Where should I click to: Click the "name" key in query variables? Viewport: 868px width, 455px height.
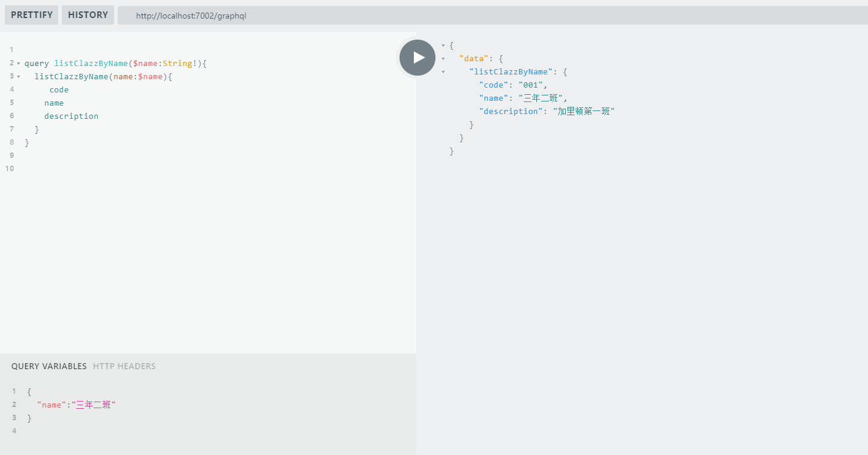(x=52, y=405)
